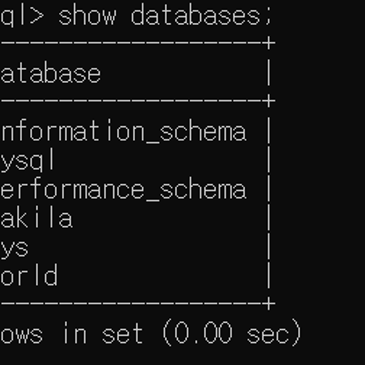
Task: Click the pipe character beside 'akila'
Action: coord(269,219)
